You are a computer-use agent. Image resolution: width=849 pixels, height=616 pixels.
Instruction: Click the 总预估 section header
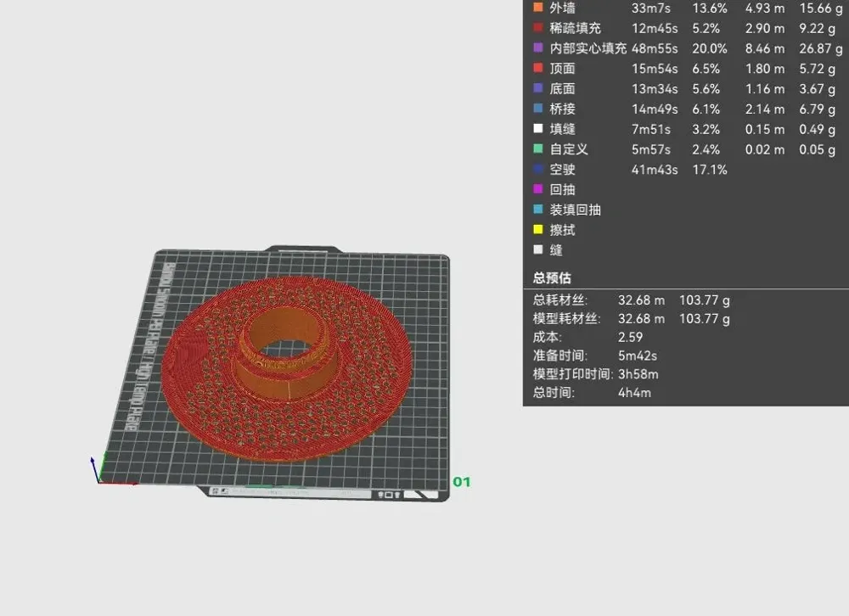[552, 277]
